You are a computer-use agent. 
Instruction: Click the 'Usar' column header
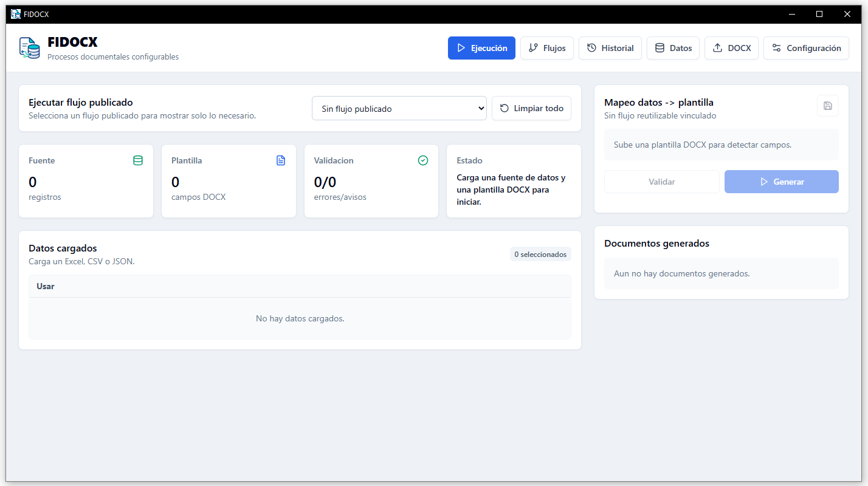[x=46, y=286]
